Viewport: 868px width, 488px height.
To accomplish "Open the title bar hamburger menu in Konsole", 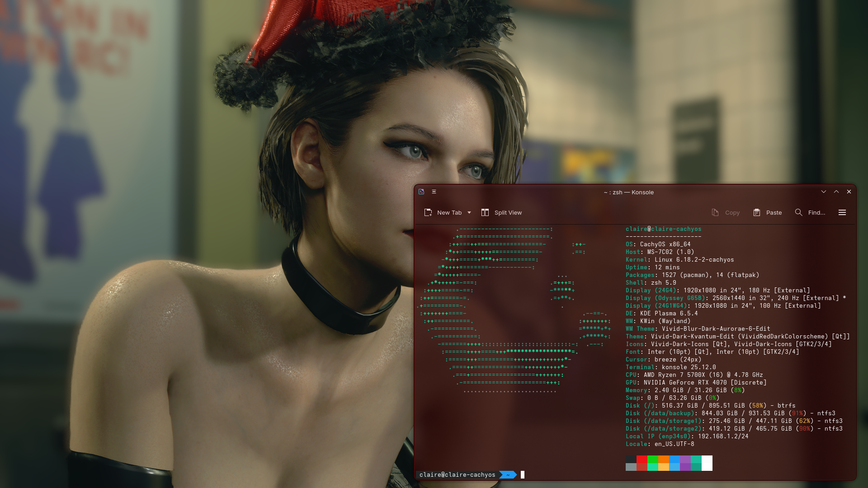I will [x=434, y=192].
